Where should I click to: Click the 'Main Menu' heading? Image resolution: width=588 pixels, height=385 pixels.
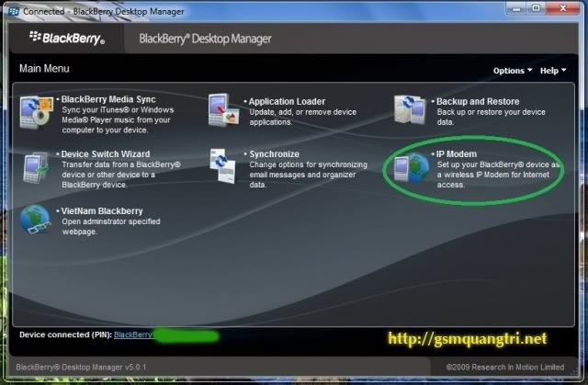[44, 69]
